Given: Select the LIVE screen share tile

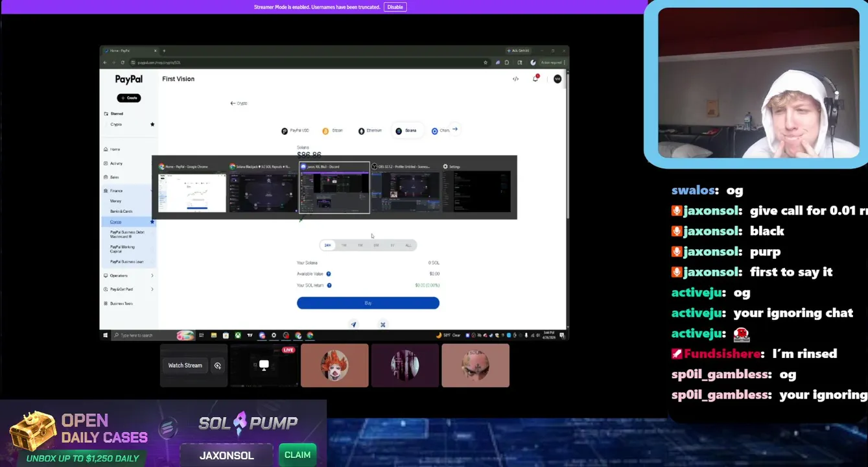Looking at the screenshot, I should pos(264,366).
